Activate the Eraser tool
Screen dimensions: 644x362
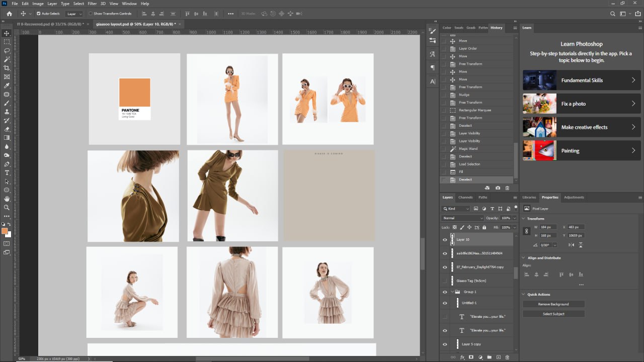click(7, 129)
